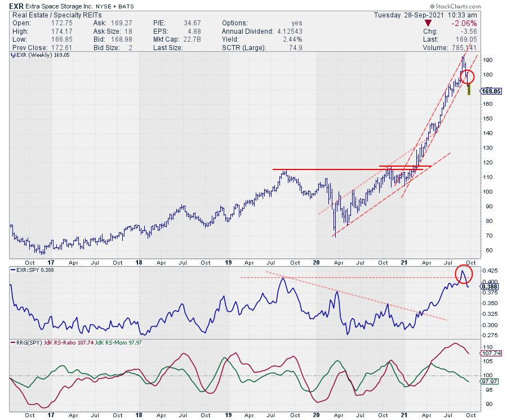Click the yellow highlighted latest price bar
This screenshot has height=420, width=507.
469,90
